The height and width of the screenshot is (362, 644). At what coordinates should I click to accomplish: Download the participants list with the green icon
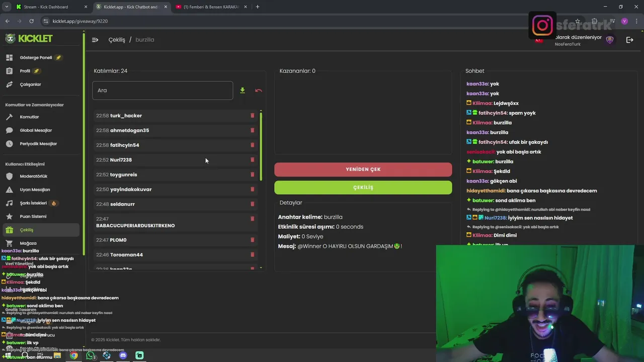pos(243,90)
